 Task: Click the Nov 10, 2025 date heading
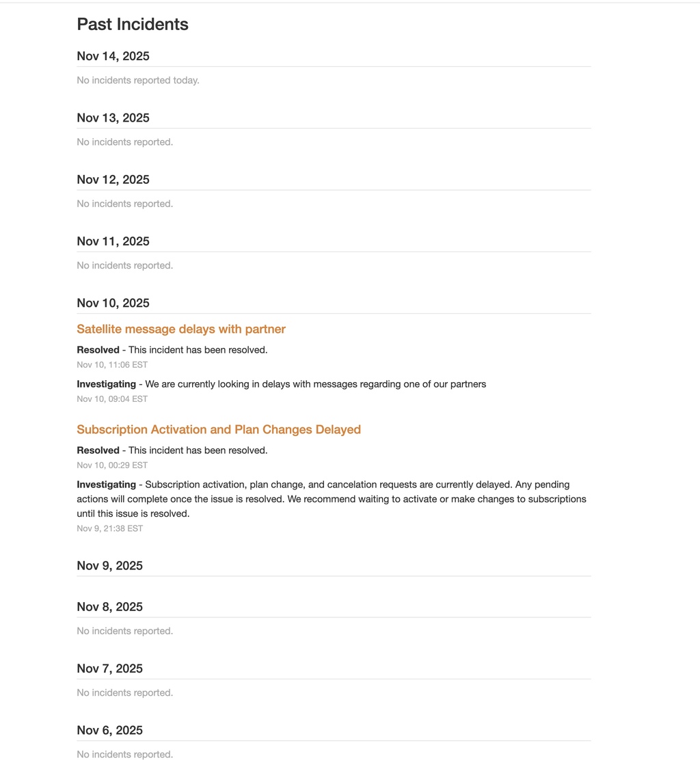click(113, 303)
